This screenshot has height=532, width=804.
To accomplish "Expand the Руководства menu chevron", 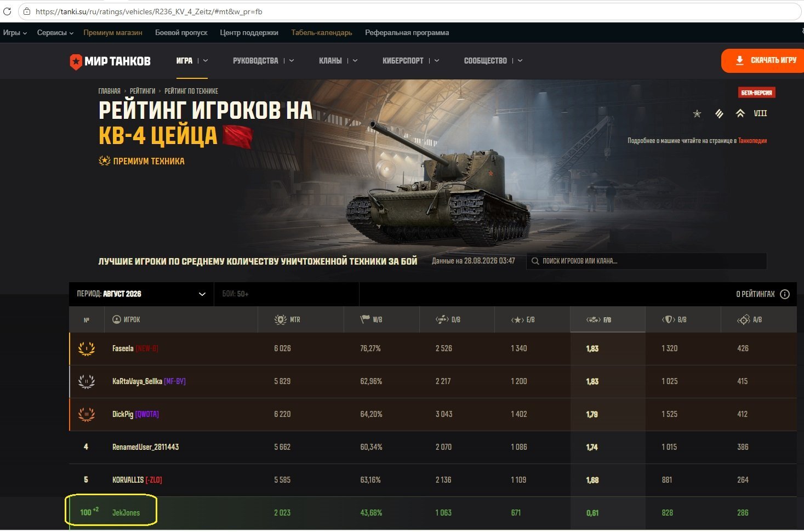I will point(292,61).
